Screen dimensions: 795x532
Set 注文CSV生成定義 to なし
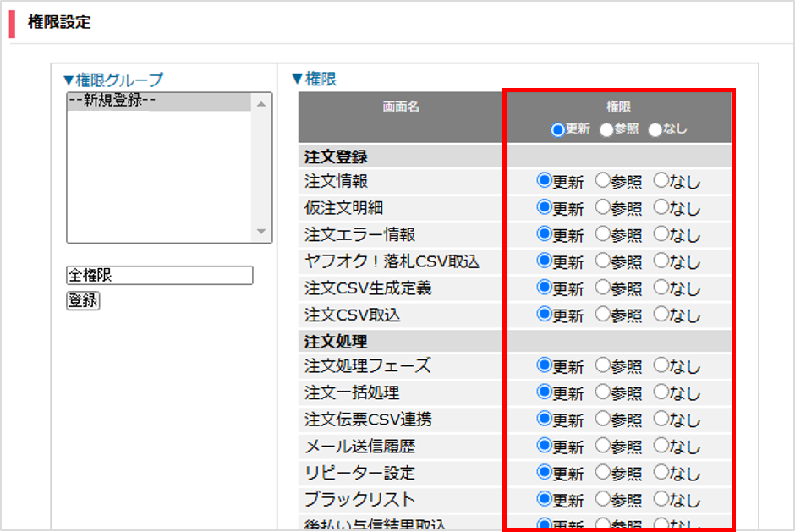tap(661, 288)
